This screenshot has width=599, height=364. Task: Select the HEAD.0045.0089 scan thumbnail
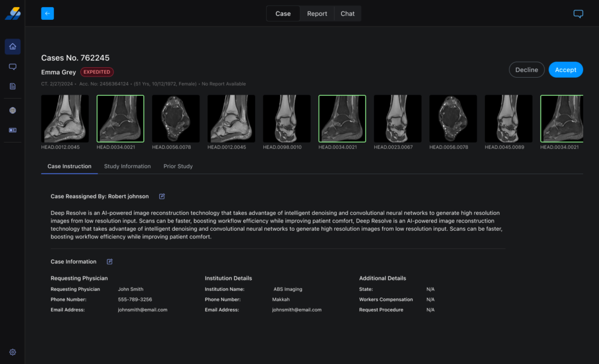click(508, 119)
